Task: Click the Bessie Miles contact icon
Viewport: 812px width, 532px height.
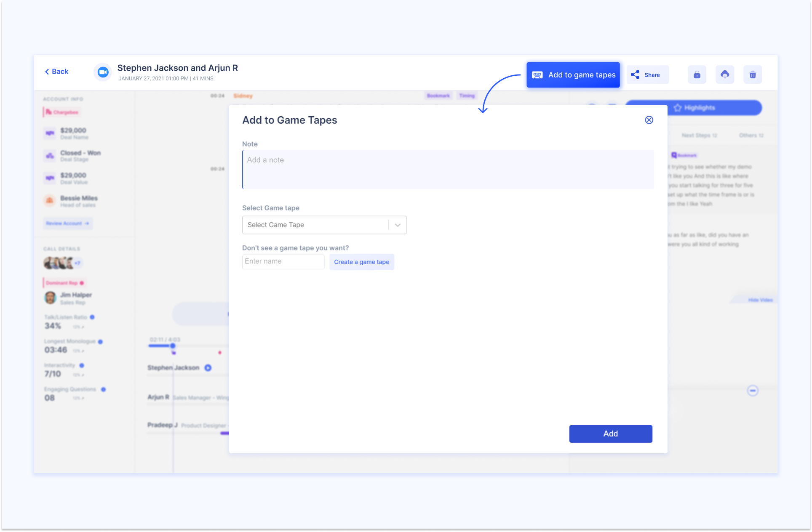Action: (x=50, y=201)
